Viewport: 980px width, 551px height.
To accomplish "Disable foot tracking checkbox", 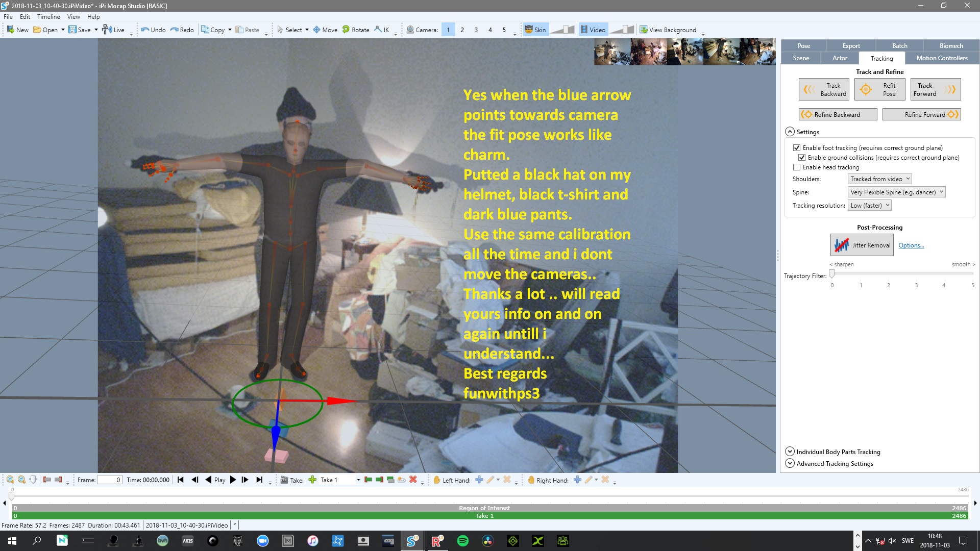I will point(797,148).
